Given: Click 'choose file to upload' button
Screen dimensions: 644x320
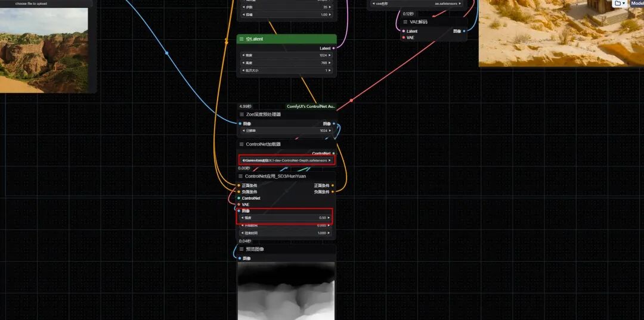Looking at the screenshot, I should [x=31, y=4].
